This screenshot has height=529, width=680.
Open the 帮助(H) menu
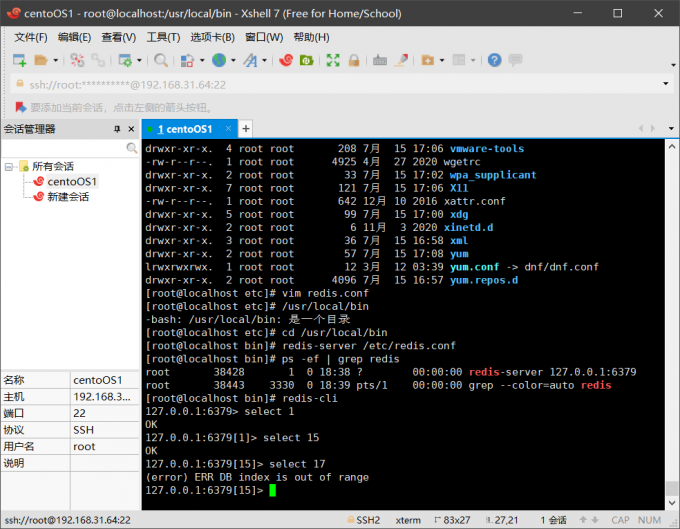pyautogui.click(x=311, y=38)
